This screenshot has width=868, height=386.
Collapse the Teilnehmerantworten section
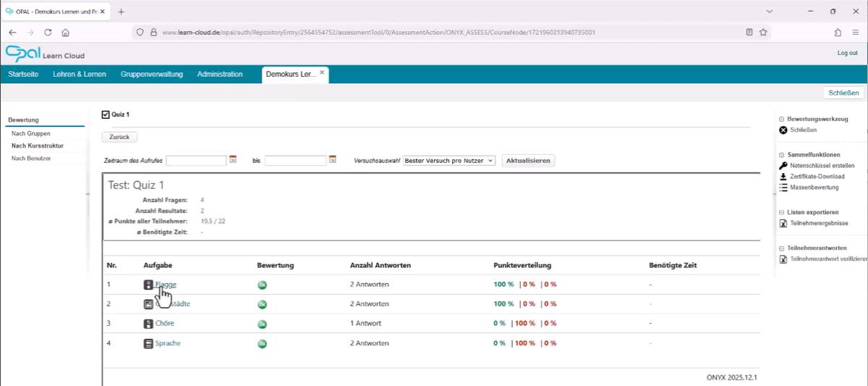tap(781, 248)
